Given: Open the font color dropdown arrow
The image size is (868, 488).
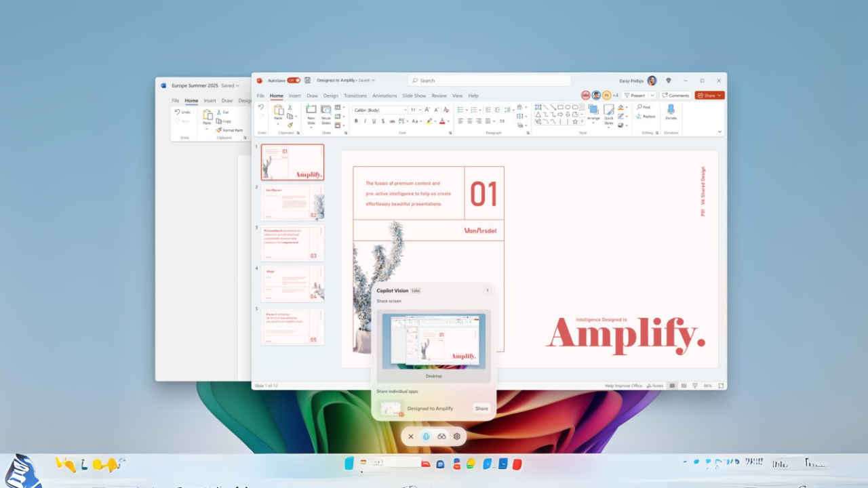Looking at the screenshot, I should point(449,121).
